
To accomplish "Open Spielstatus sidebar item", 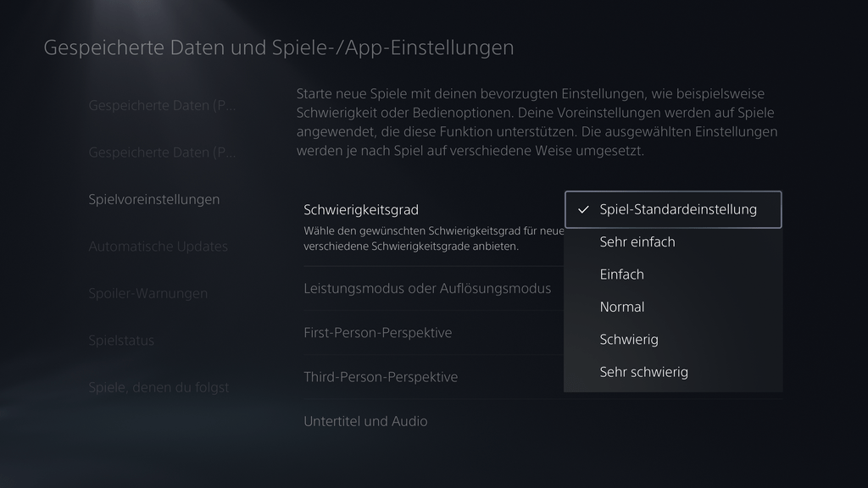I will (x=121, y=341).
